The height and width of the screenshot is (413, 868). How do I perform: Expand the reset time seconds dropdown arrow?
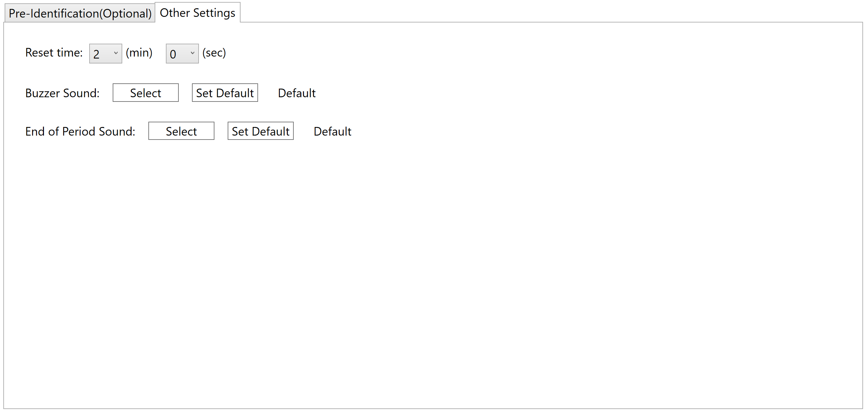(192, 53)
